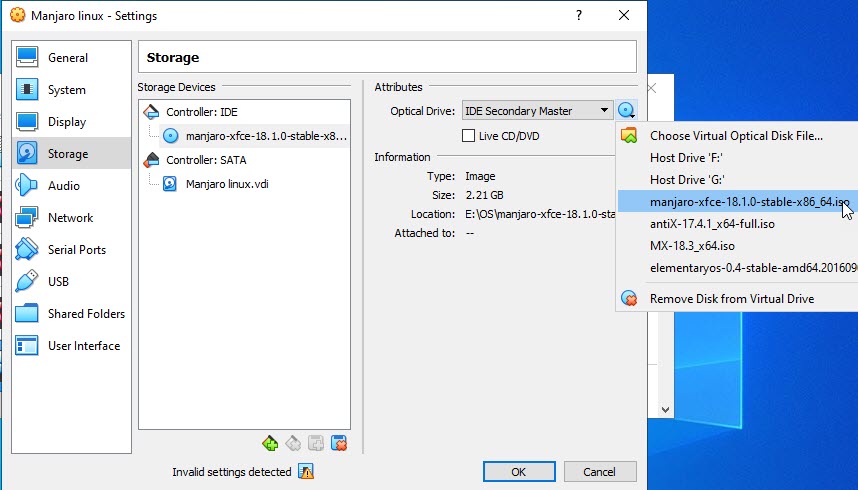Click the 'Invalid settings detected' text
This screenshot has width=858, height=490.
tap(231, 472)
